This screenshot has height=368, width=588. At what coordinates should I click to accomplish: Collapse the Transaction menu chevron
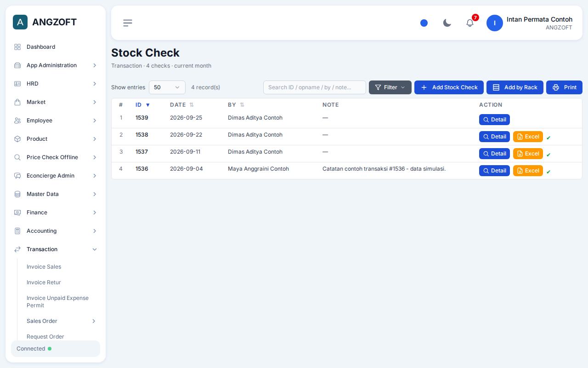click(x=95, y=249)
